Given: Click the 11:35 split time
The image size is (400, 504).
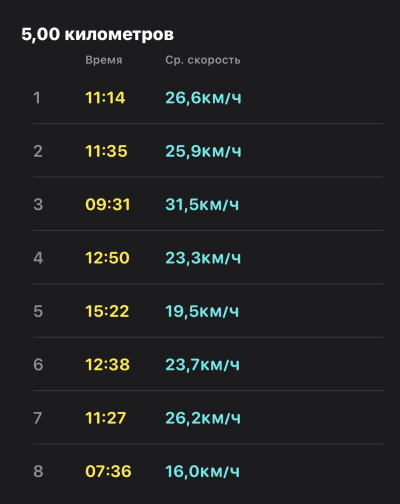Looking at the screenshot, I should click(106, 151).
